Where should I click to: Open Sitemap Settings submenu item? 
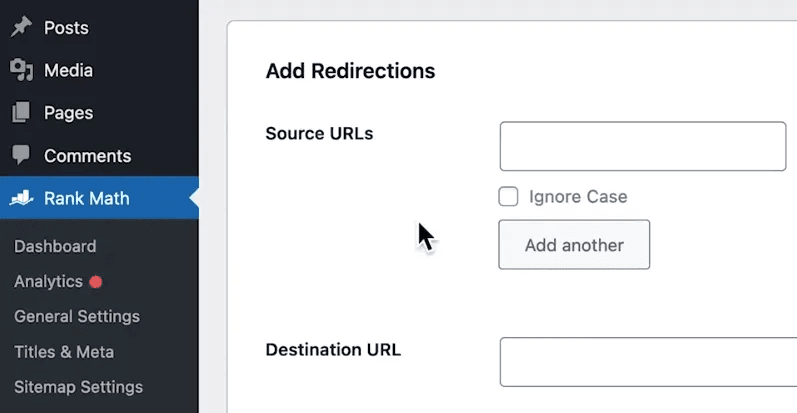point(78,387)
